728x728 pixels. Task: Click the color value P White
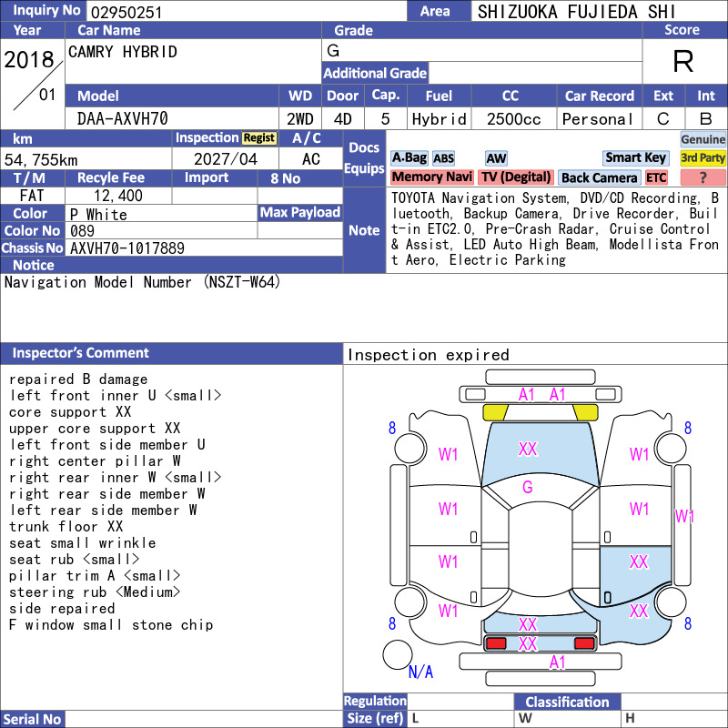coord(98,215)
